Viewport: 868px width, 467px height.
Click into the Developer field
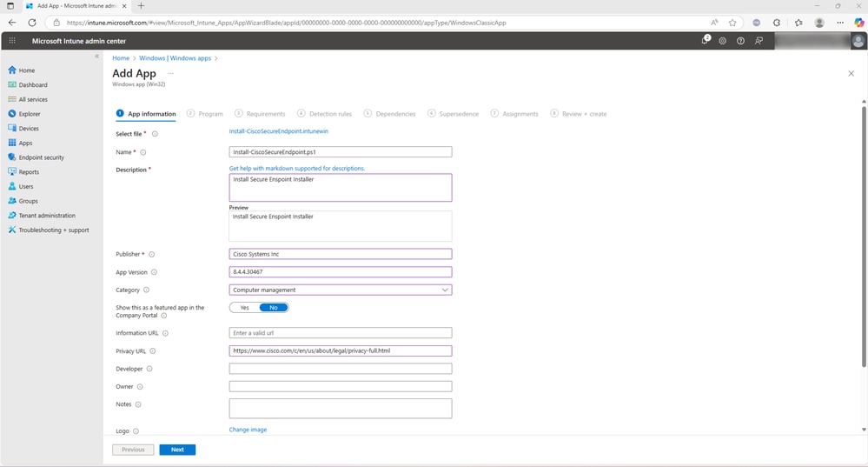pos(341,369)
